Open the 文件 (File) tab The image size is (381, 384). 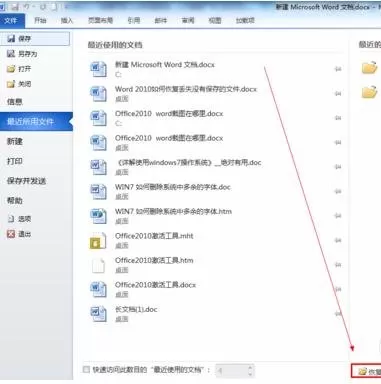pos(11,21)
